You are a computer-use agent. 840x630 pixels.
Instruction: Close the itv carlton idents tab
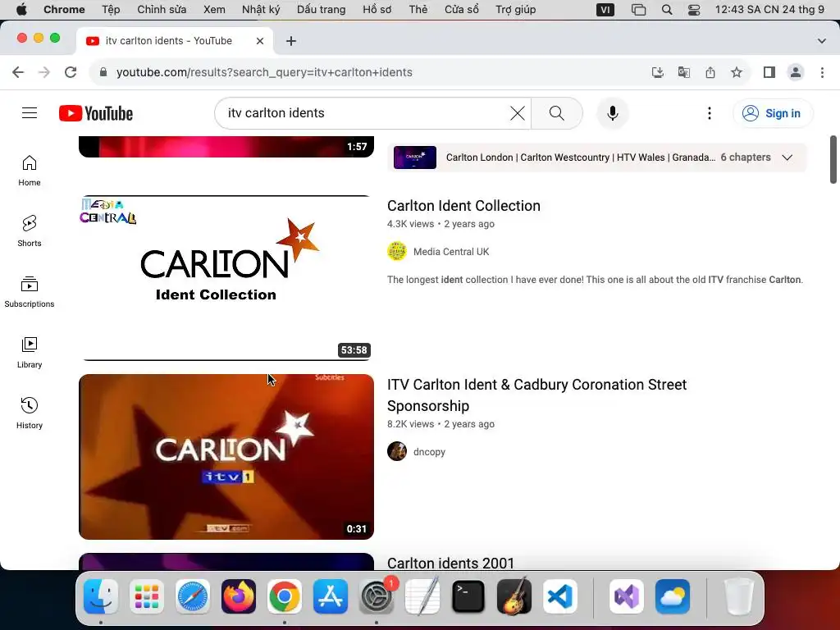coord(260,41)
